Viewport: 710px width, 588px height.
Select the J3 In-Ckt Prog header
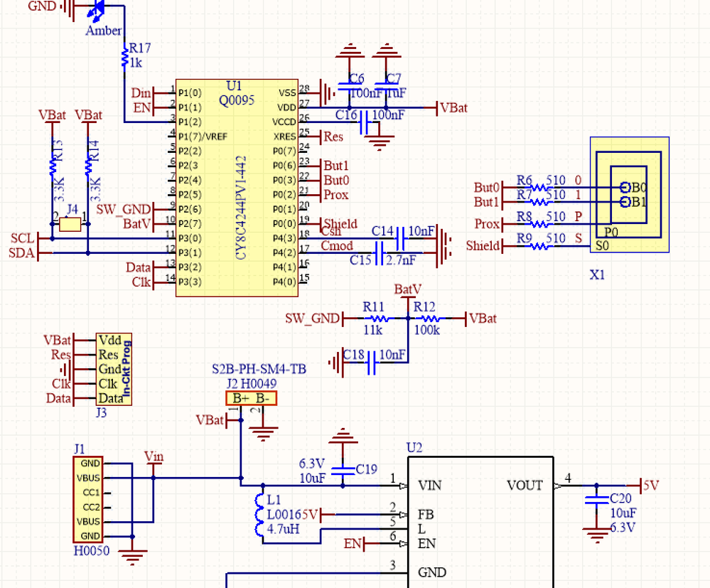click(x=114, y=369)
